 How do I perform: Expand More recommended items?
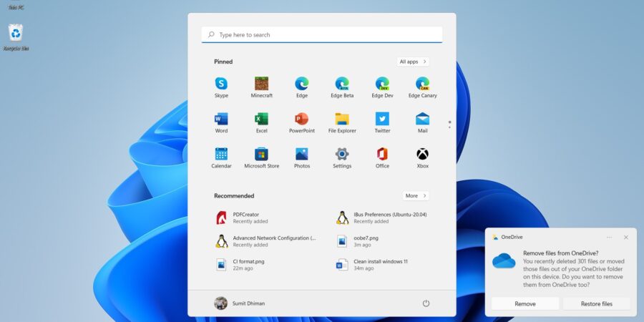coord(416,196)
